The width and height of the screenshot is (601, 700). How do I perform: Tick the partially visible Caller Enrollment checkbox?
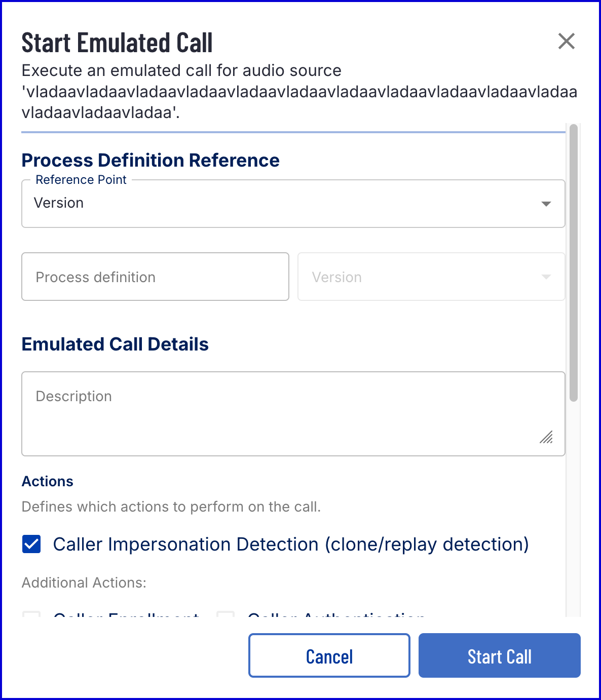[x=31, y=614]
